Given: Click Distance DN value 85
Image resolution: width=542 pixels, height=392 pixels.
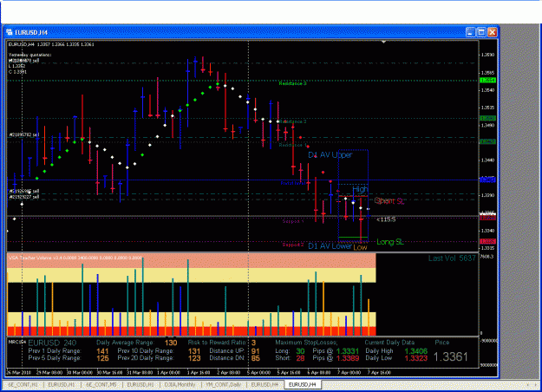Looking at the screenshot, I should [256, 358].
